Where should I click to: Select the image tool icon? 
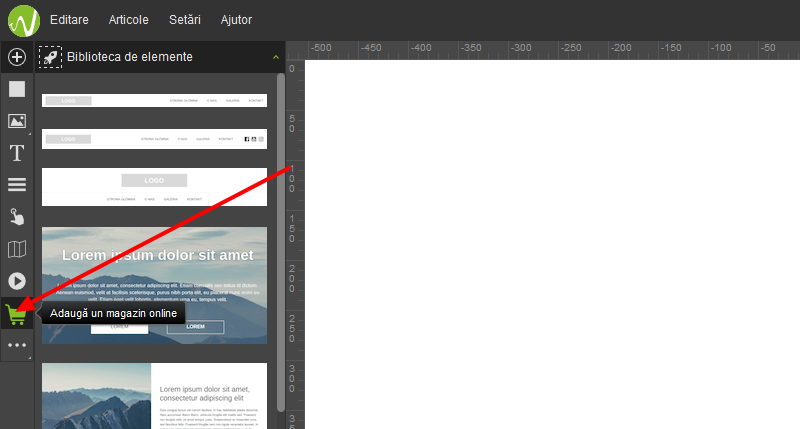coord(17,121)
